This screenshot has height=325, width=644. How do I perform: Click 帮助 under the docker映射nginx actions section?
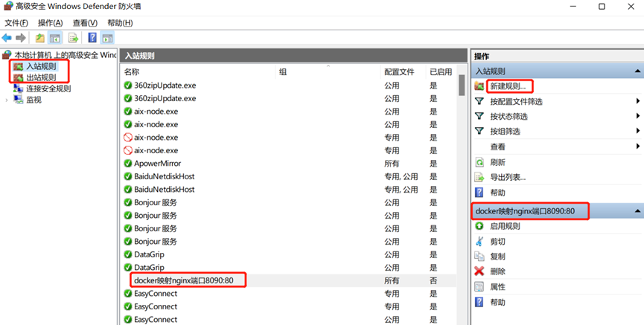click(x=497, y=302)
